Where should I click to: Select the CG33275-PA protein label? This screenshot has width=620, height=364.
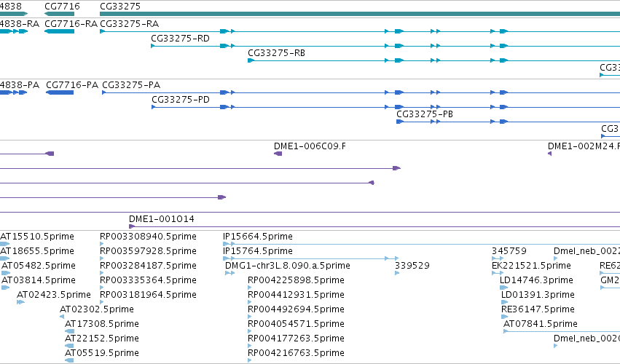[131, 85]
